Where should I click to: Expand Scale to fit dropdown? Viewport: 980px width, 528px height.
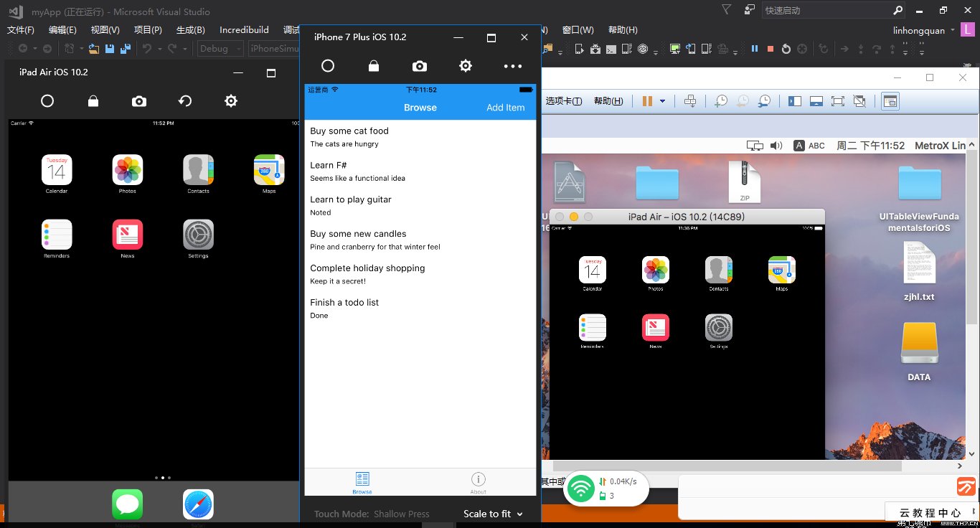tap(493, 514)
